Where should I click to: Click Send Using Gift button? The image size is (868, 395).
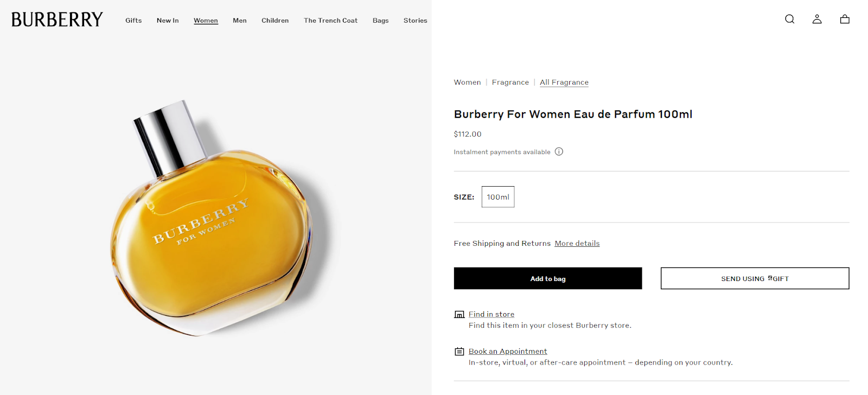754,278
